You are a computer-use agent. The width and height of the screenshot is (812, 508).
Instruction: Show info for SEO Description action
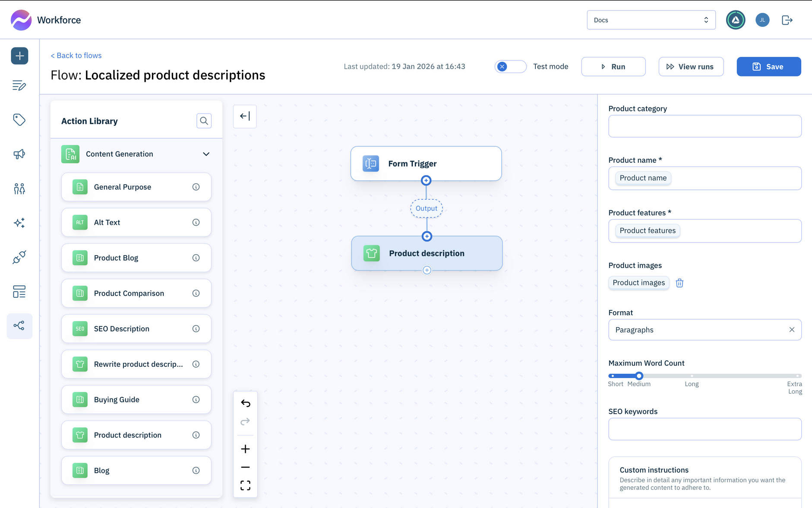[x=196, y=329]
